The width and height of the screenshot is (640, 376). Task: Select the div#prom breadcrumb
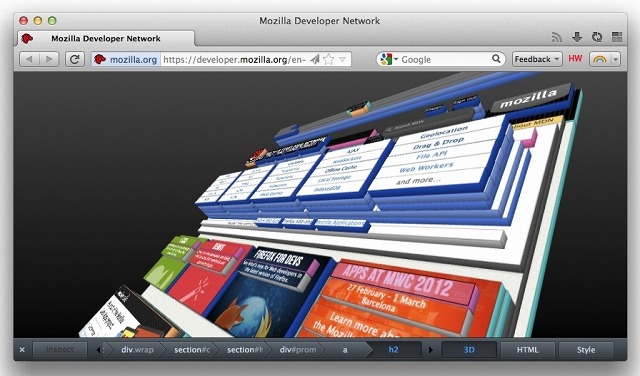click(298, 350)
